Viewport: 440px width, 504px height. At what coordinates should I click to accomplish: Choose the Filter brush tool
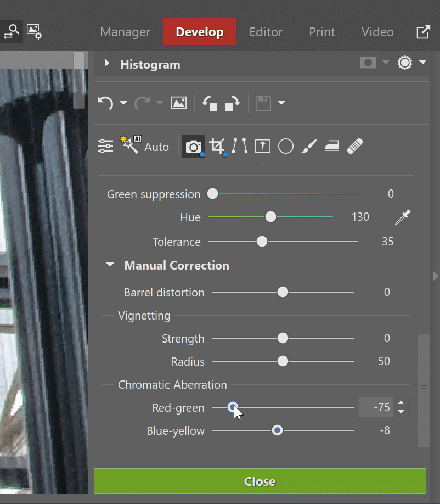click(x=309, y=147)
